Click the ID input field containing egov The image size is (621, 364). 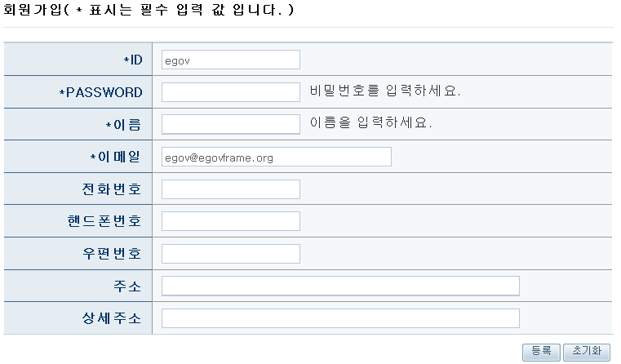(230, 60)
